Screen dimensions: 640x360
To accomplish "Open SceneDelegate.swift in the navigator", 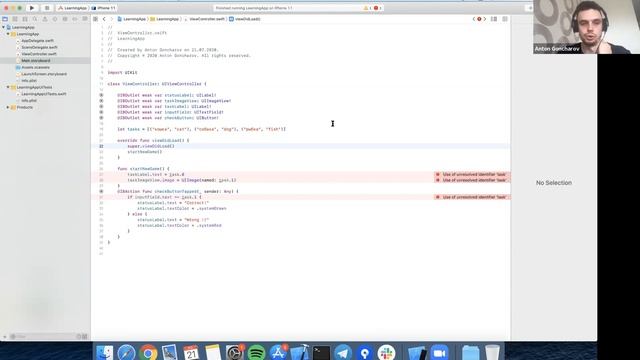I will click(39, 47).
